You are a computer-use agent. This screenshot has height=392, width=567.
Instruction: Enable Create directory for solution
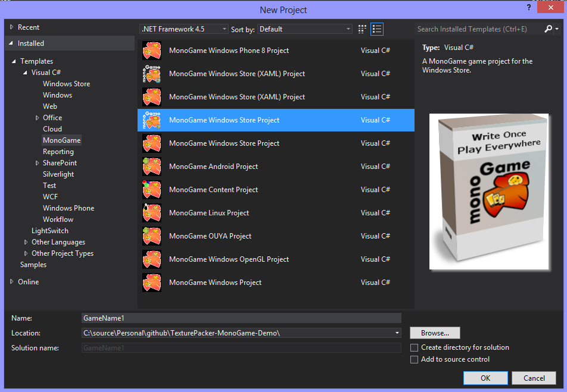pos(415,347)
